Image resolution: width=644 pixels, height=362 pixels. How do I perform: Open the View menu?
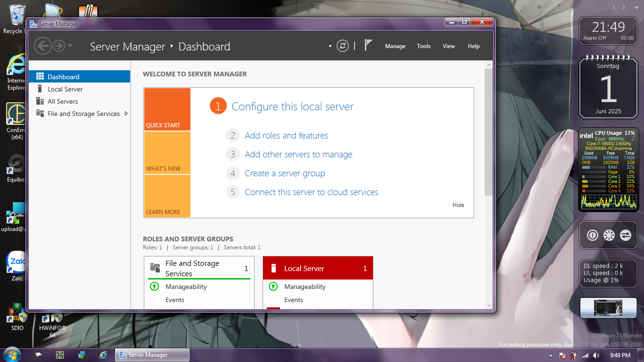click(x=449, y=46)
